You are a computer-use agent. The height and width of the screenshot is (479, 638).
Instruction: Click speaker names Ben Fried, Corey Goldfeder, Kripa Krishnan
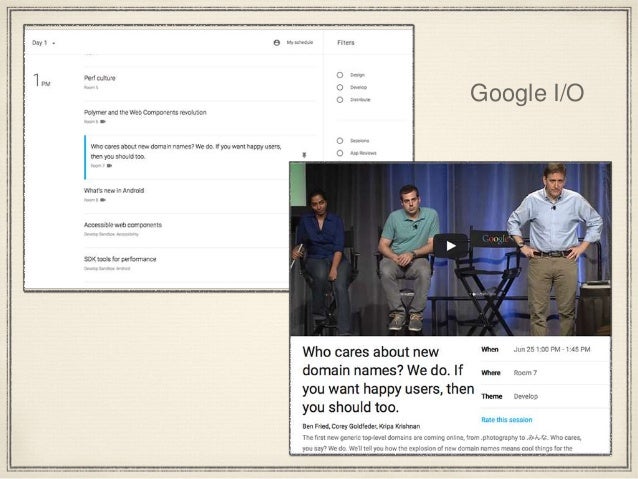pyautogui.click(x=361, y=426)
